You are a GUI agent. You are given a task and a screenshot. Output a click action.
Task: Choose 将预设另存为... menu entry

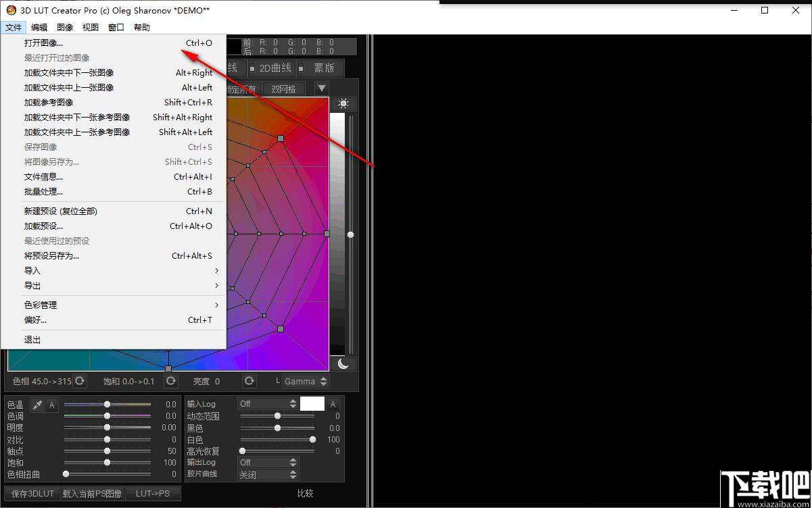pos(114,255)
